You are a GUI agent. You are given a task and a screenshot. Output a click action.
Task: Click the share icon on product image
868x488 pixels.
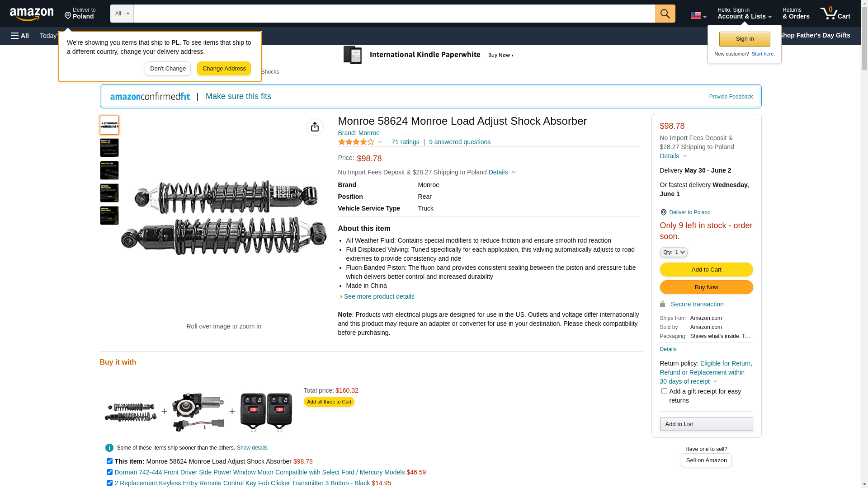pos(315,127)
